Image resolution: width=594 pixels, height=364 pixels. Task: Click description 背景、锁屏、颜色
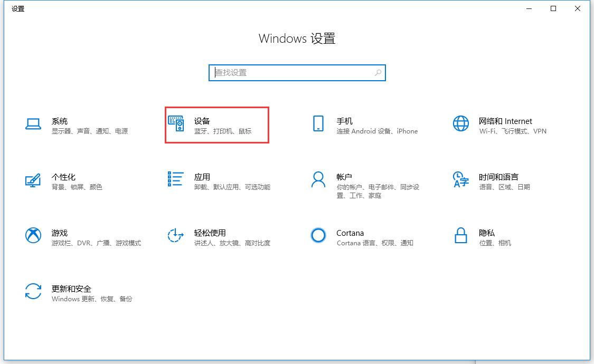pyautogui.click(x=77, y=187)
